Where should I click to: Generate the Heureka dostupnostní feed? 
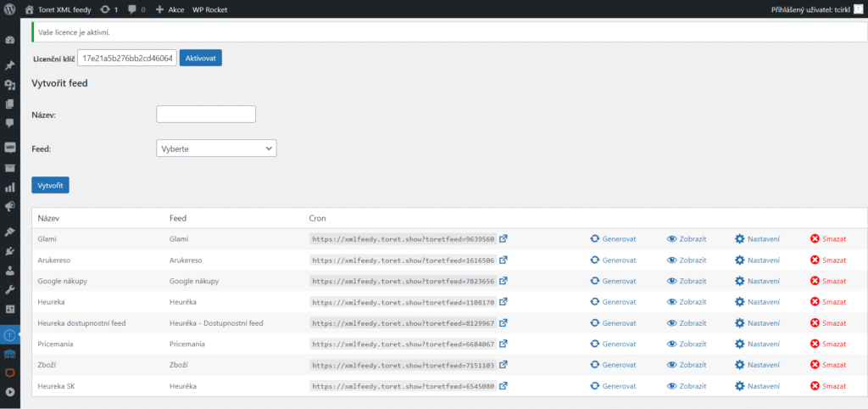[x=614, y=323]
